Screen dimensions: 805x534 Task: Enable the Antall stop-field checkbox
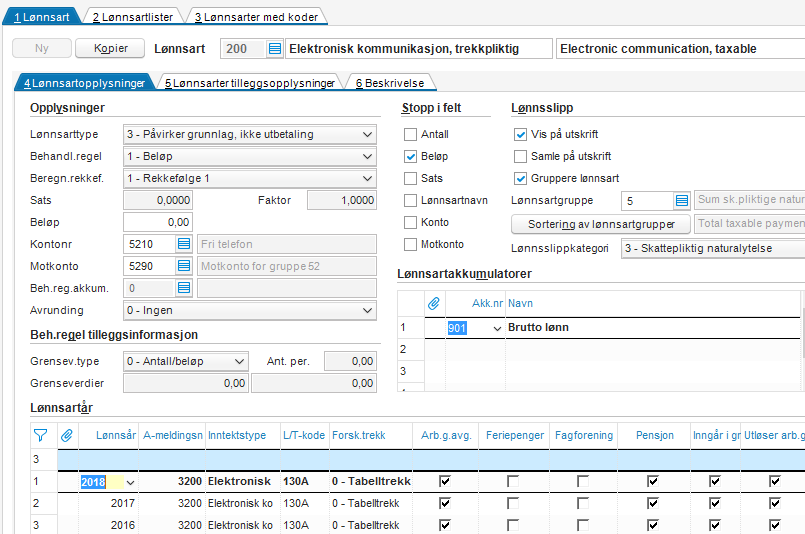tap(410, 135)
